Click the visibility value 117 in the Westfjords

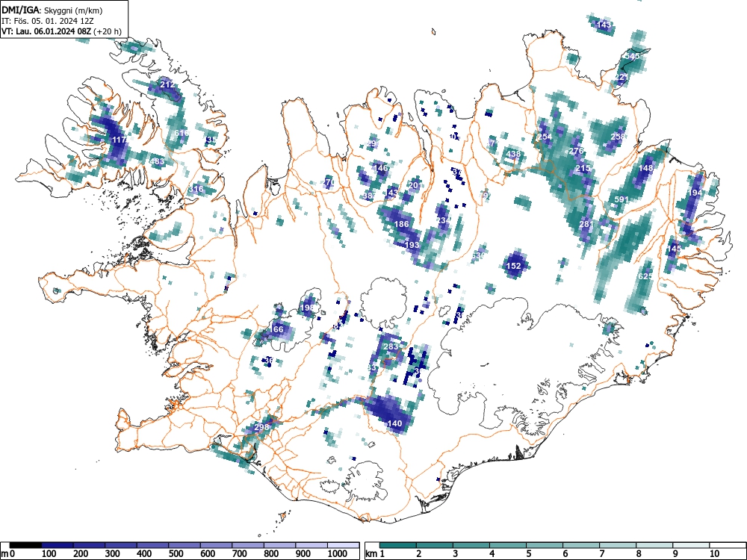tap(119, 140)
